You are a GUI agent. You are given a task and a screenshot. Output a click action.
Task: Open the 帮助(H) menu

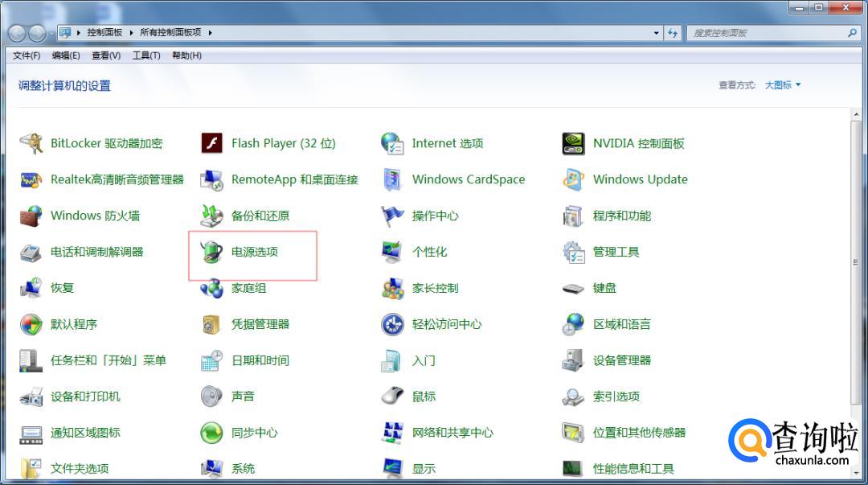click(x=186, y=55)
